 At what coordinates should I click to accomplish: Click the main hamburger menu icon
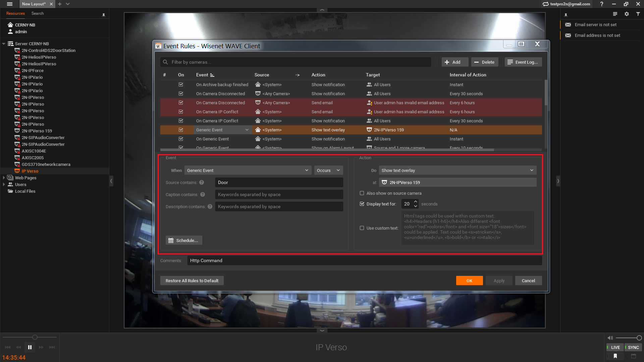[9, 4]
